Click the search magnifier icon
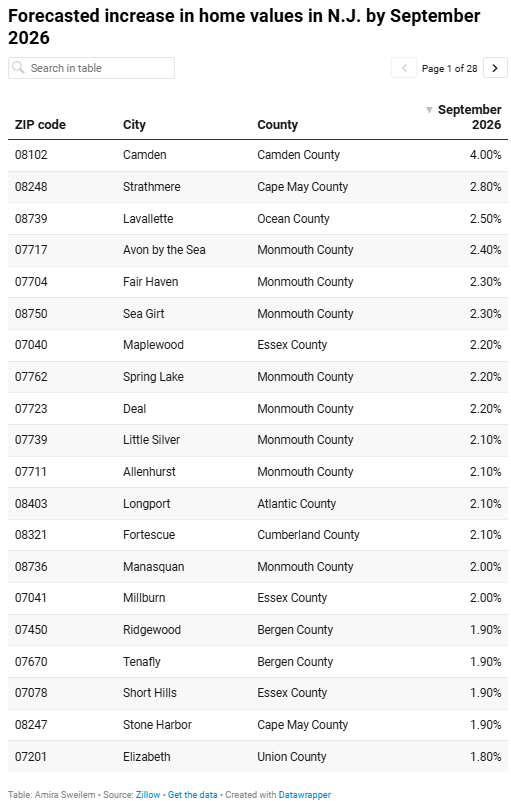511x801 pixels. click(18, 67)
